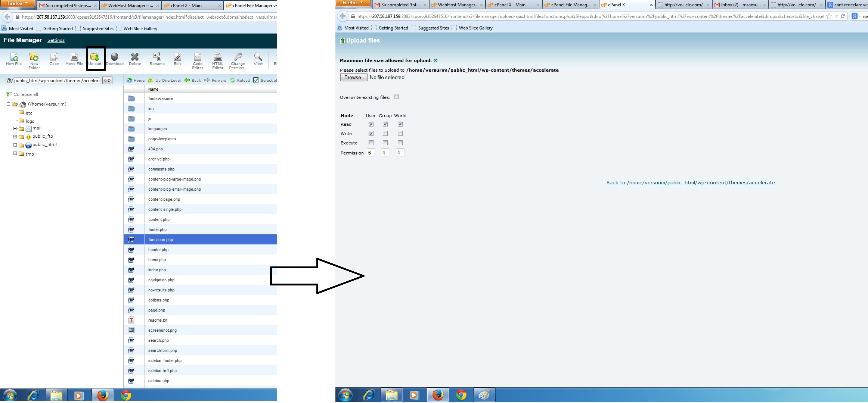Click the New Folder icon
This screenshot has height=403, width=868.
click(34, 58)
